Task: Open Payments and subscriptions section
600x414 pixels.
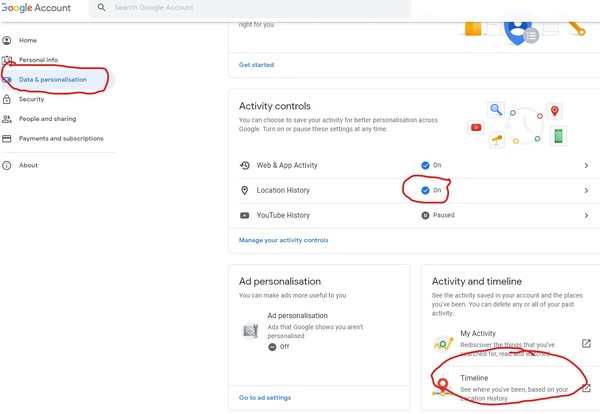Action: [x=61, y=138]
